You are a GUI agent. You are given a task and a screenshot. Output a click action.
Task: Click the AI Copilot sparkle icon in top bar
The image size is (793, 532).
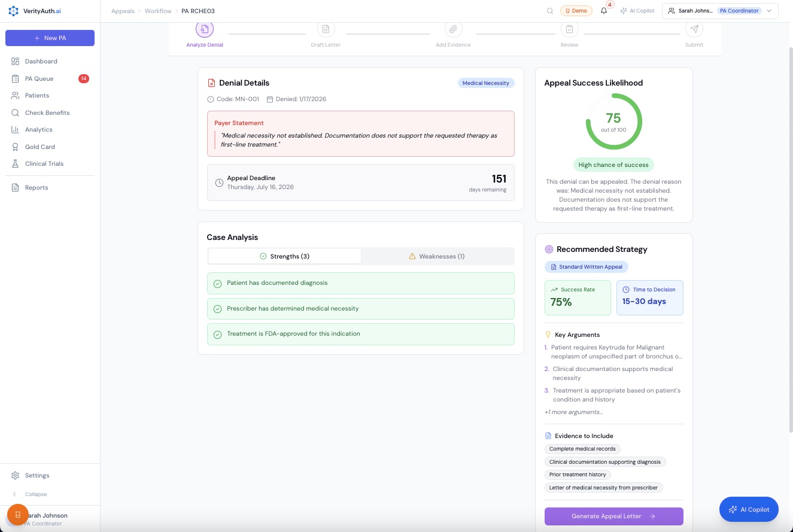(x=624, y=10)
